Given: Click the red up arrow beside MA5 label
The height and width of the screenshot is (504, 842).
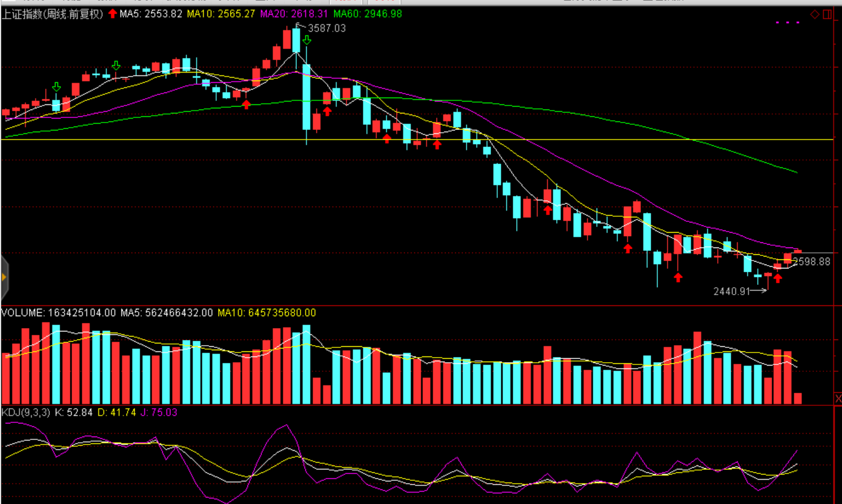Looking at the screenshot, I should [112, 14].
